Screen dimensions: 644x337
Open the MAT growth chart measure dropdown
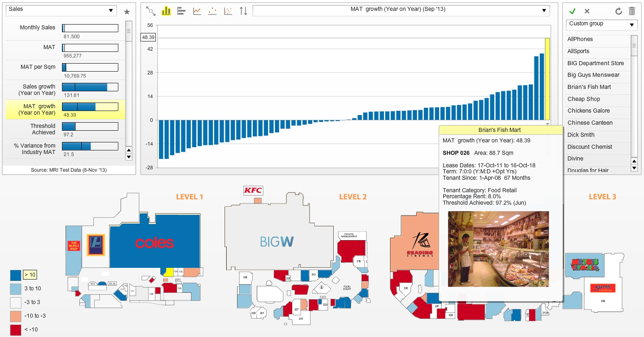[401, 10]
